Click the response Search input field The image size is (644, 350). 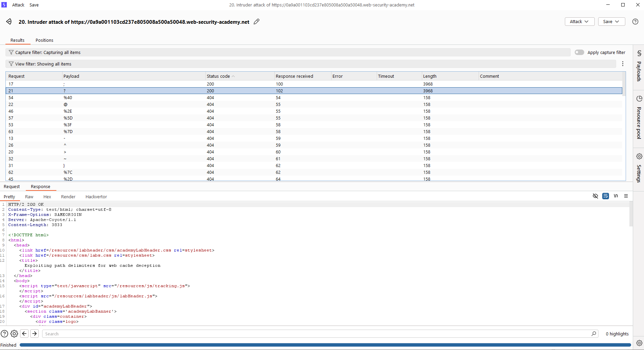point(316,334)
